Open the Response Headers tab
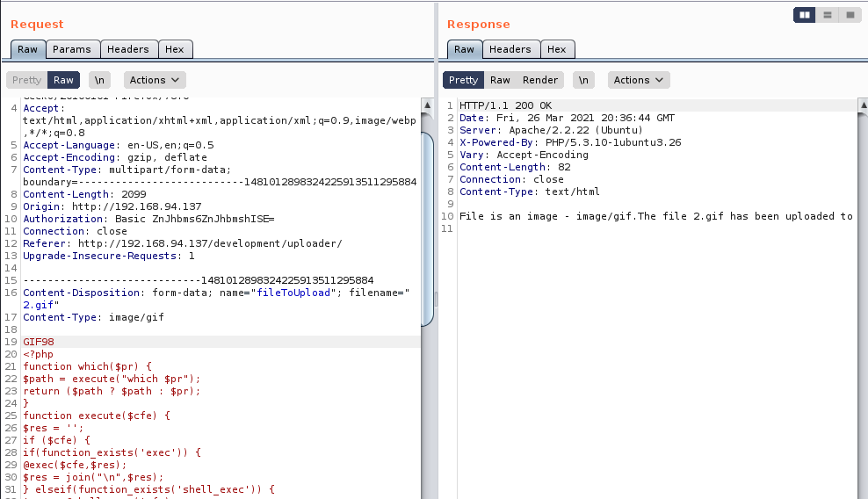The image size is (868, 499). (510, 49)
